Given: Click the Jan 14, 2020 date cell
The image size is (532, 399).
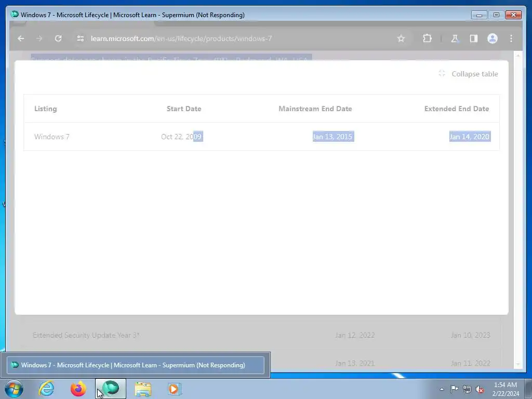Looking at the screenshot, I should point(470,137).
